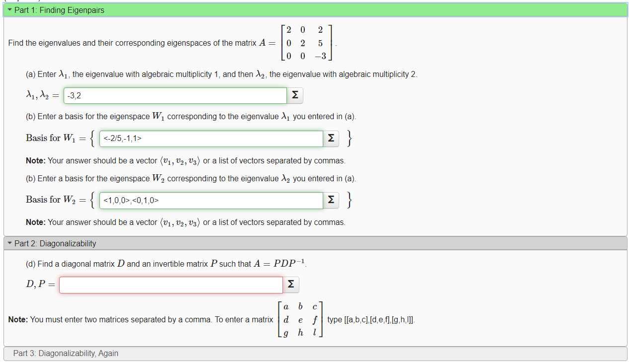The width and height of the screenshot is (631, 364).
Task: Open Σ equation editor beside the W1 basis
Action: (x=331, y=139)
